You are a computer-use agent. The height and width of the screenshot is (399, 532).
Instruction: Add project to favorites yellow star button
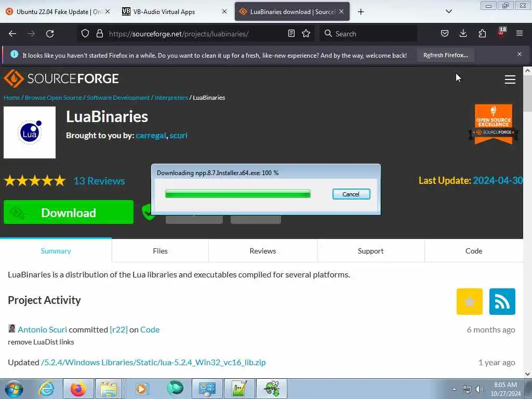(469, 301)
